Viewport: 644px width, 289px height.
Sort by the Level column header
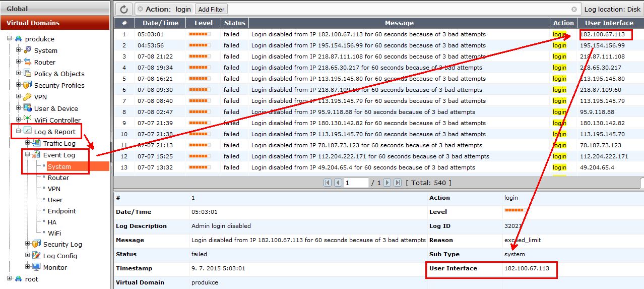pos(204,23)
